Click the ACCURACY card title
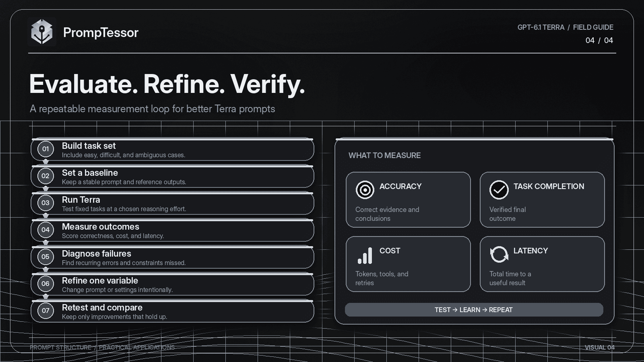This screenshot has height=362, width=644. pos(400,186)
